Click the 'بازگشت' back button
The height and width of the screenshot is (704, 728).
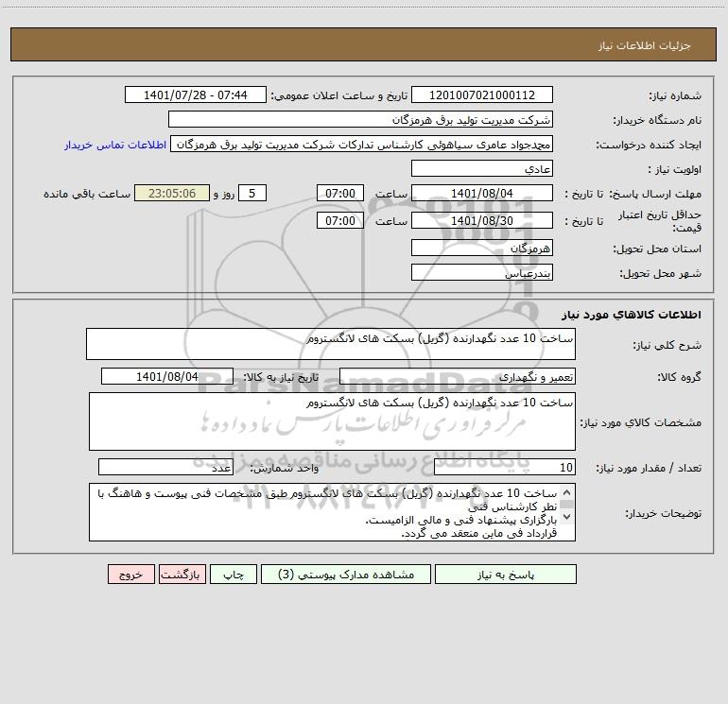tap(182, 575)
